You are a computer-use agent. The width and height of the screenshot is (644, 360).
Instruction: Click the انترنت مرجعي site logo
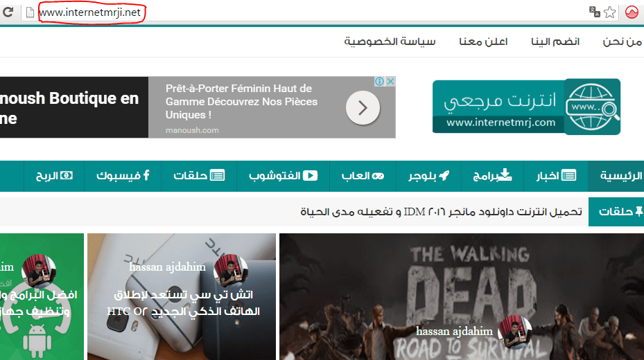tap(526, 107)
